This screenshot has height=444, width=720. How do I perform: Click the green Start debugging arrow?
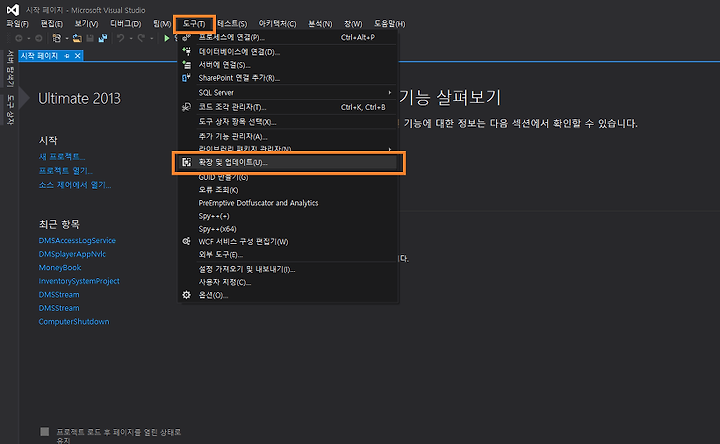167,39
